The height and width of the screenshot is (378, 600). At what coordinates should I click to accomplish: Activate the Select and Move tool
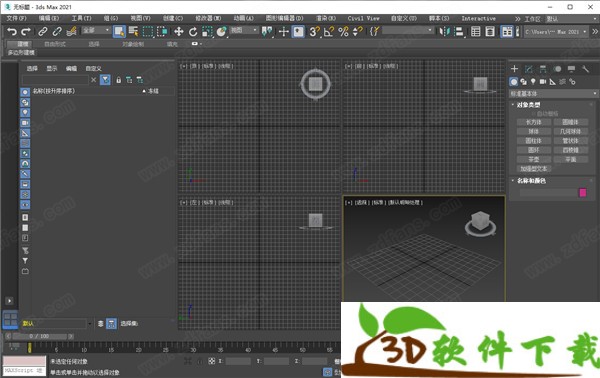(x=178, y=31)
